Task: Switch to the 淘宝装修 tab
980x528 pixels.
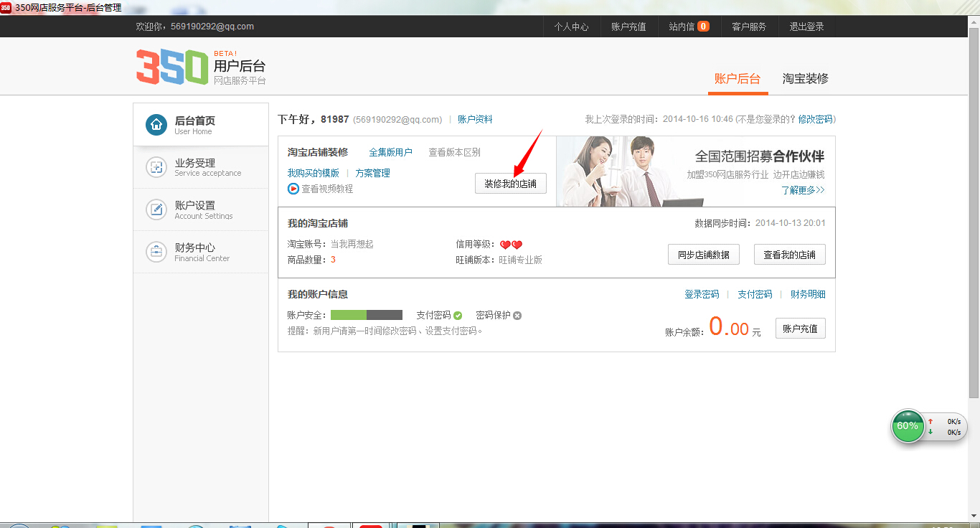Action: click(x=806, y=79)
